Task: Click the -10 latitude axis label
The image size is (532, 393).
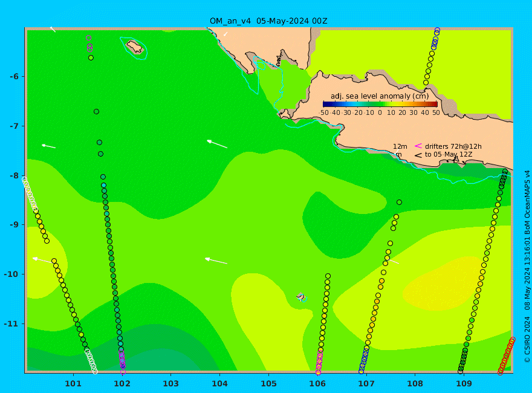Action: coord(11,274)
